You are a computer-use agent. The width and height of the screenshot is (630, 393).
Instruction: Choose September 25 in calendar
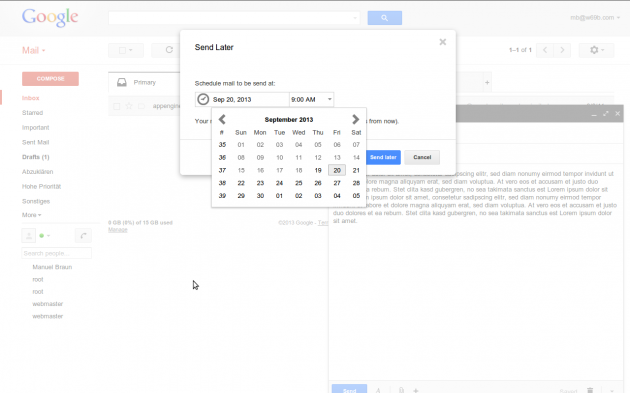click(299, 183)
